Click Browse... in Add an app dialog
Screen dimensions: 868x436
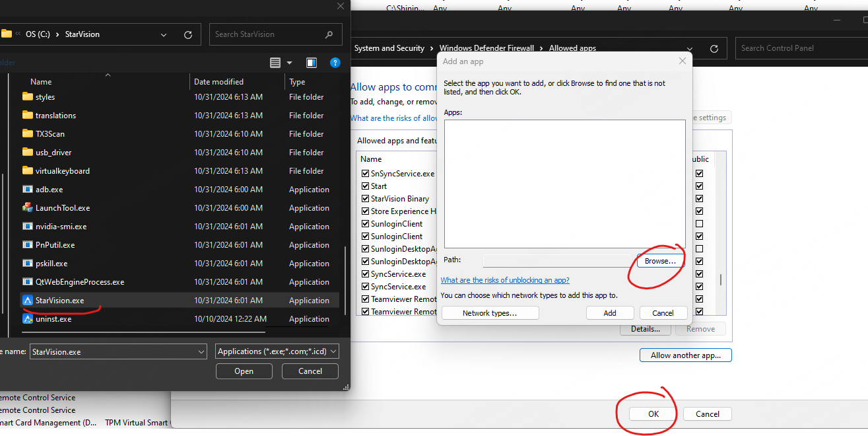tap(660, 261)
